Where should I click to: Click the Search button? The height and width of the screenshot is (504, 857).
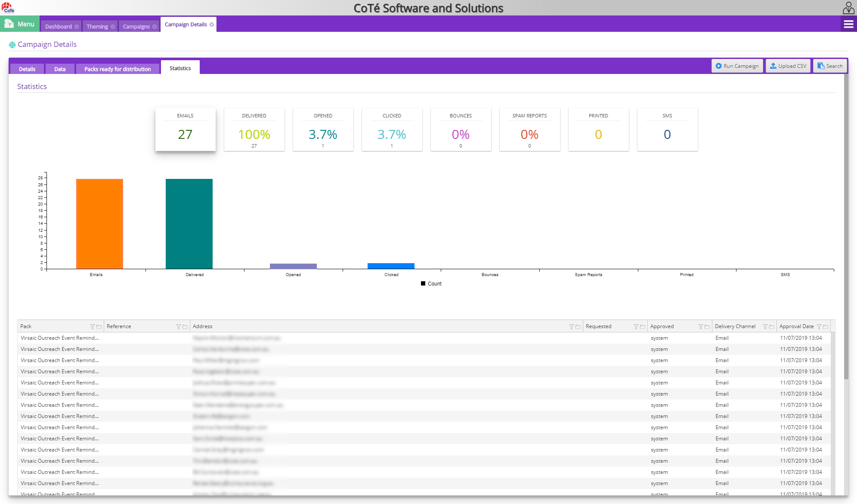coord(830,66)
